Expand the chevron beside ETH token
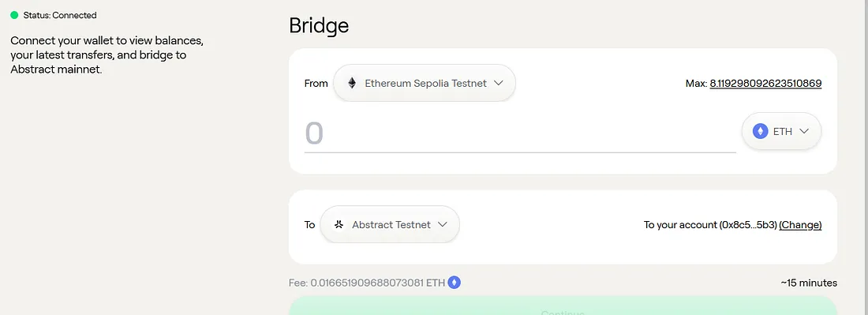Image resolution: width=868 pixels, height=315 pixels. [x=804, y=131]
